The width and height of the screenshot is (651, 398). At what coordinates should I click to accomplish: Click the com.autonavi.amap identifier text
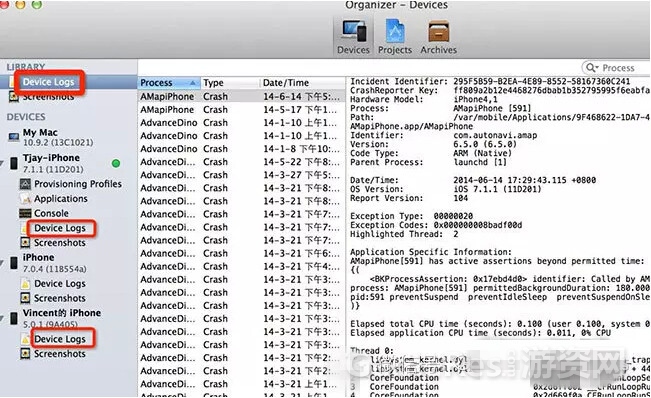(495, 135)
